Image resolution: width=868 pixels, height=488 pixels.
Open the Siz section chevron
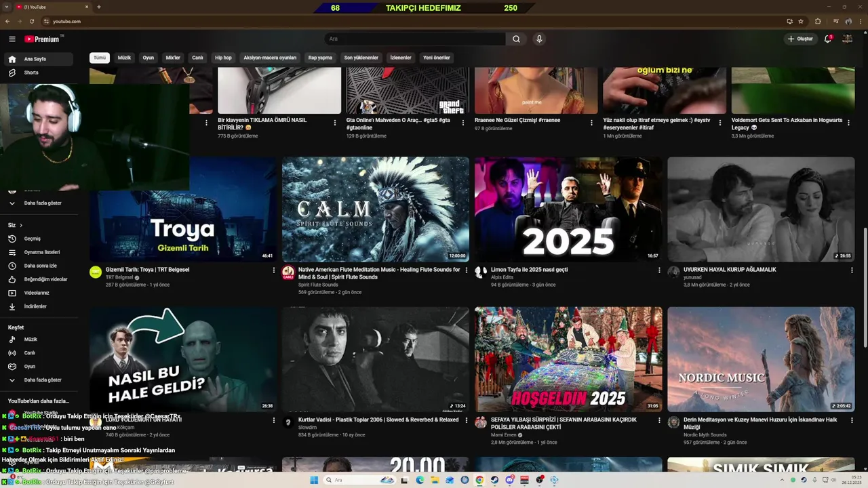coord(21,225)
